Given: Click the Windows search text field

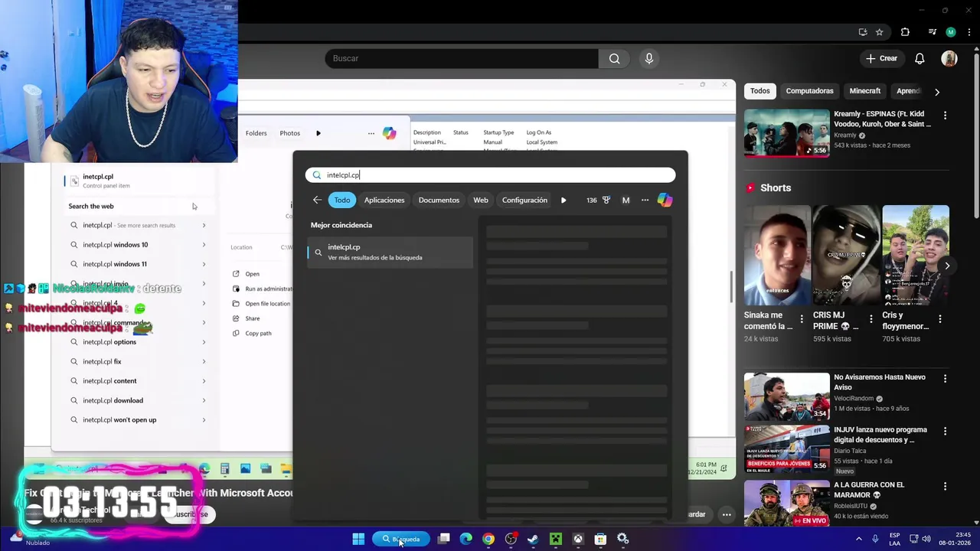Looking at the screenshot, I should 490,175.
